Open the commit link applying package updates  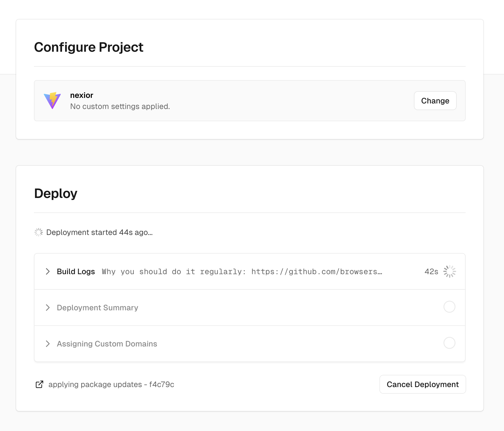(x=111, y=384)
